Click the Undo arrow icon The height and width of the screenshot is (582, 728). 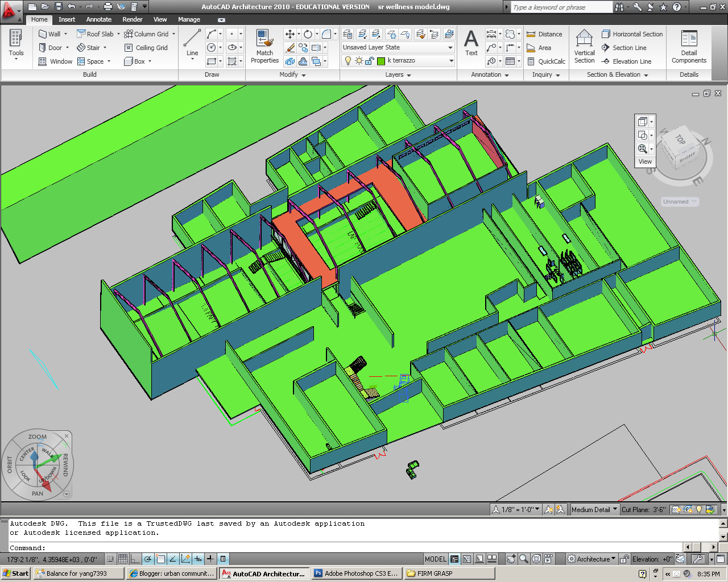coord(71,7)
